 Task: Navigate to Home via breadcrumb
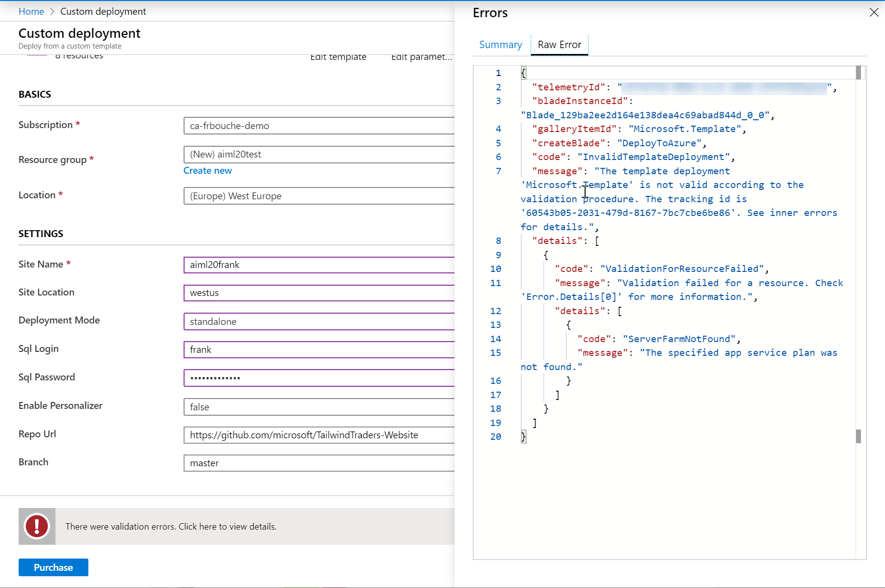31,11
